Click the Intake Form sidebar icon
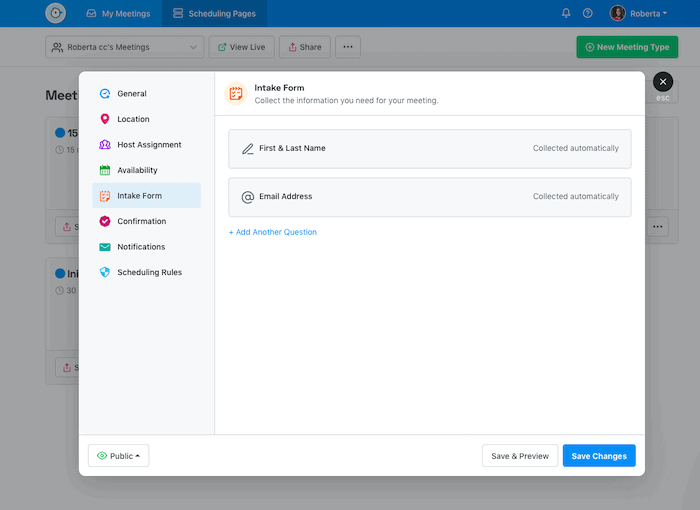This screenshot has width=700, height=510. point(105,196)
